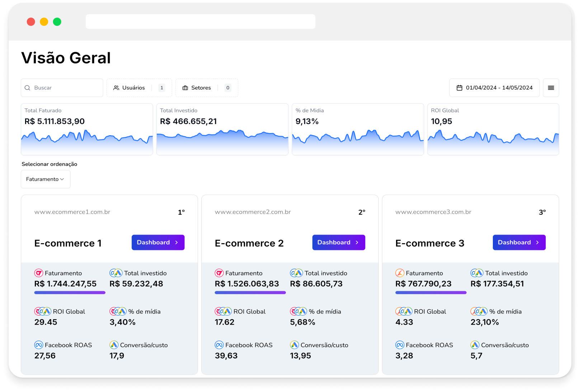The height and width of the screenshot is (392, 580).
Task: Click the Usuários people icon
Action: coord(116,88)
